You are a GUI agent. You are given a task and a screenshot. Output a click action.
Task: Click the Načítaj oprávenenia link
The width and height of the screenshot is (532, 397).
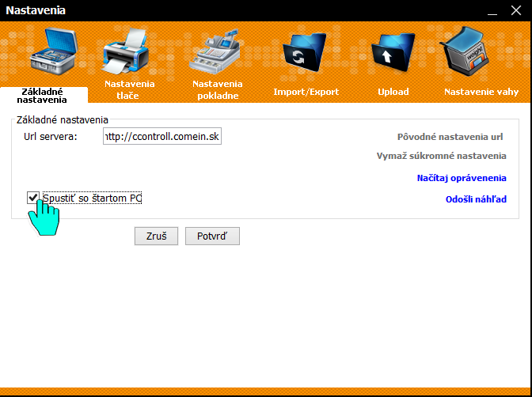point(462,178)
